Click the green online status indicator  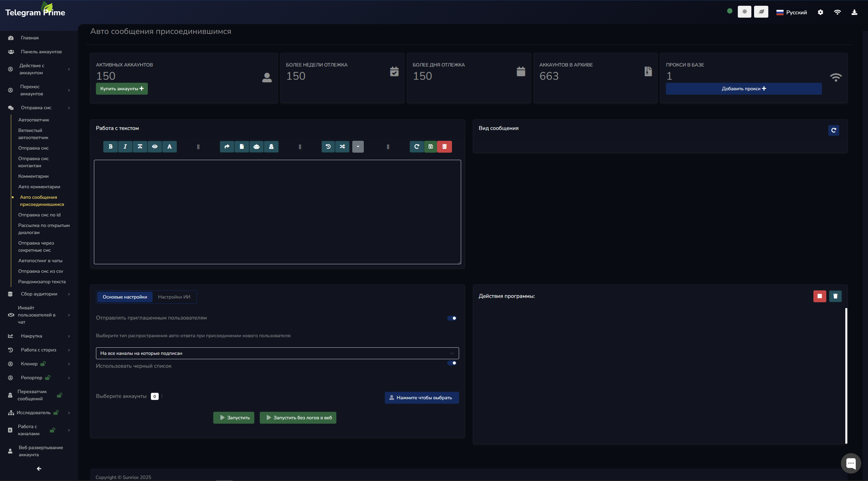[x=730, y=11]
